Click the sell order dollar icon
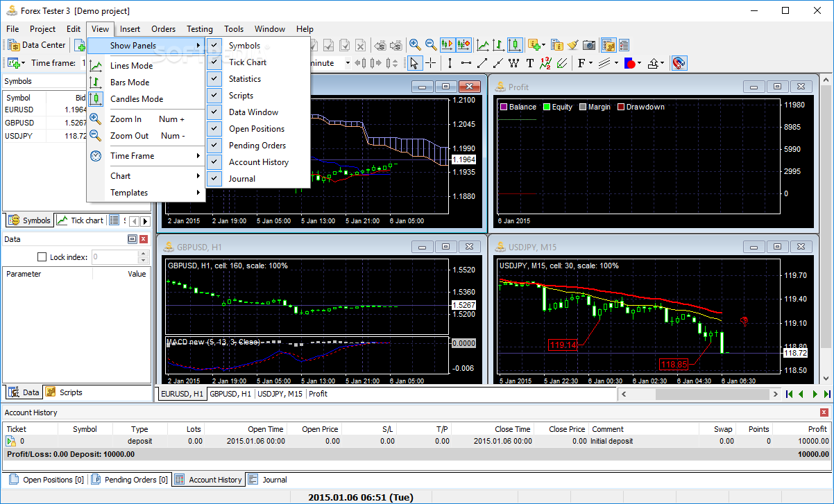The width and height of the screenshot is (834, 504). click(x=396, y=45)
